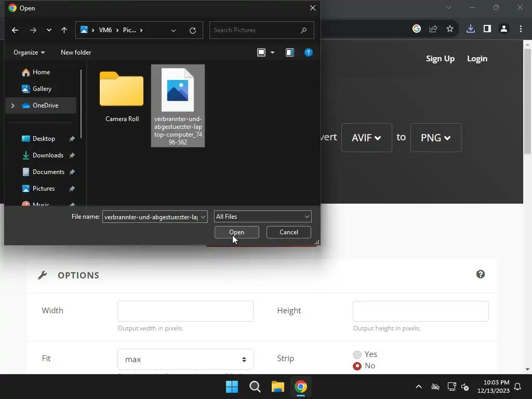Select verbrannter-und-abgestuerzter laptop image file

[178, 106]
